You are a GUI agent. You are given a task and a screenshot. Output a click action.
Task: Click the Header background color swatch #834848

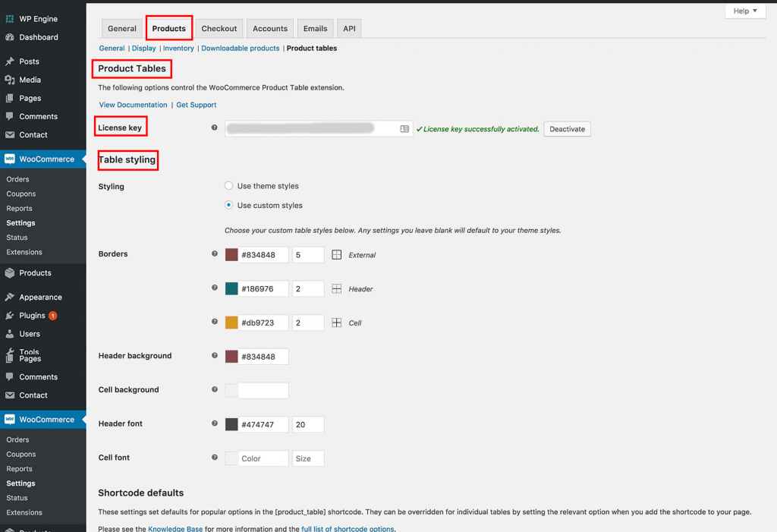(231, 356)
